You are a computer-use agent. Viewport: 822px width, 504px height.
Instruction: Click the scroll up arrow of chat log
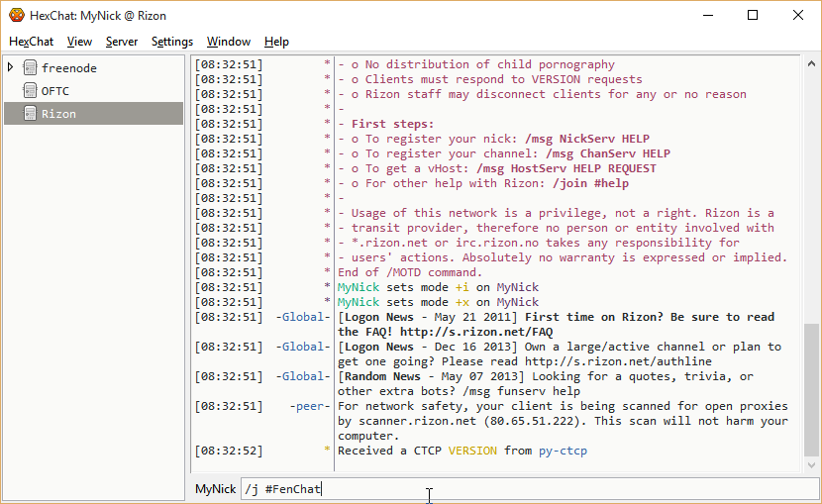(811, 64)
